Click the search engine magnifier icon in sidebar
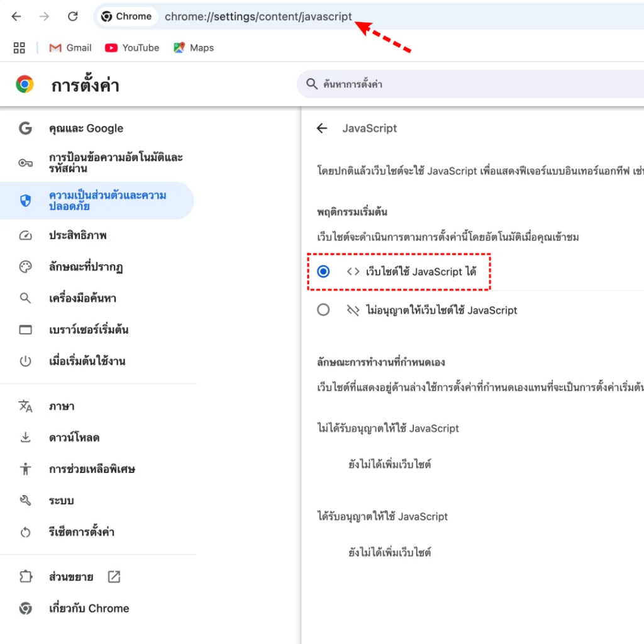Screen dimensions: 644x644 tap(25, 298)
